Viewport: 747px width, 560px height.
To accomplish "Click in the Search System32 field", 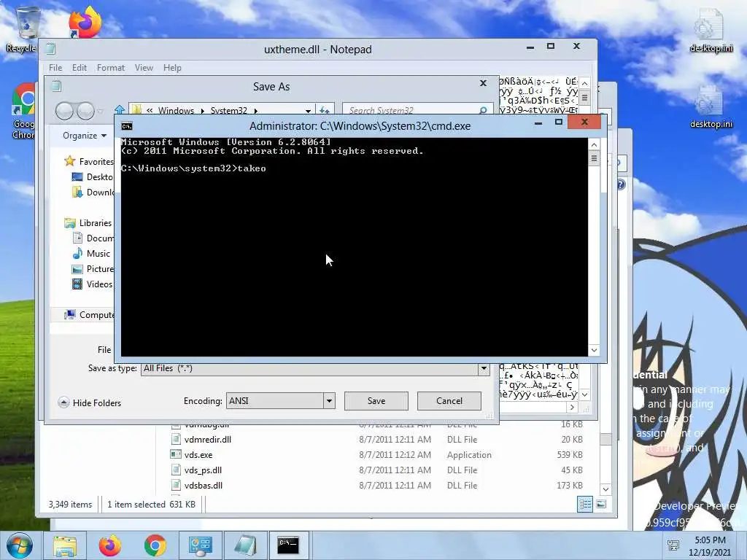I will (413, 111).
